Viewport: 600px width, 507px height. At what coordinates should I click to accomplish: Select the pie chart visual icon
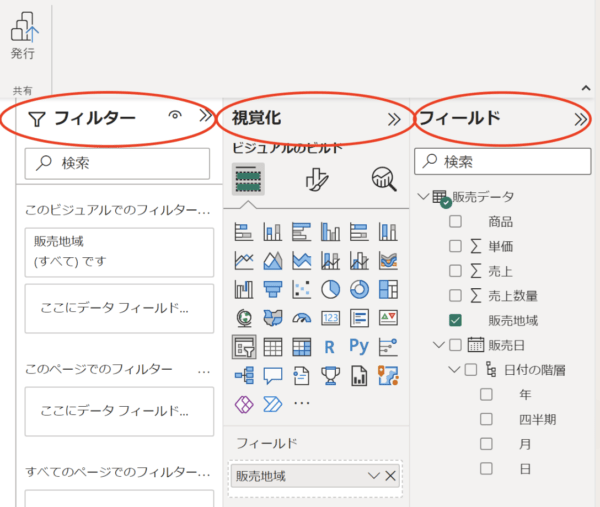point(330,290)
